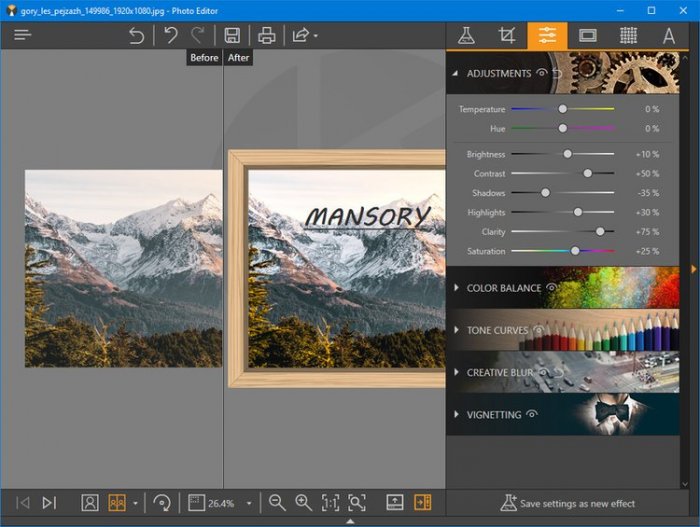700x527 pixels.
Task: Switch to the Crop tab
Action: coord(507,35)
